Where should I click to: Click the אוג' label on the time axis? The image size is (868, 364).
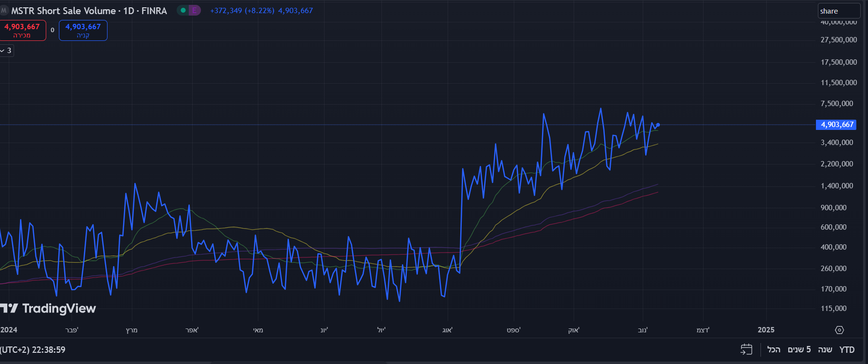click(448, 330)
